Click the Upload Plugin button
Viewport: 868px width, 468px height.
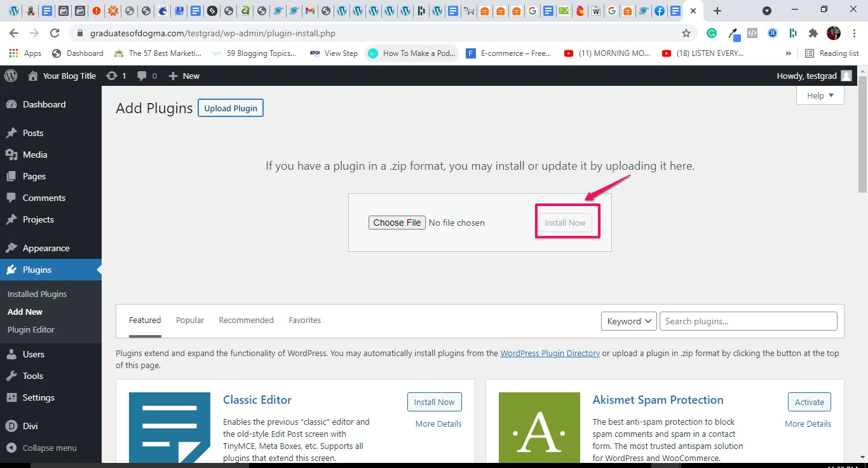230,107
